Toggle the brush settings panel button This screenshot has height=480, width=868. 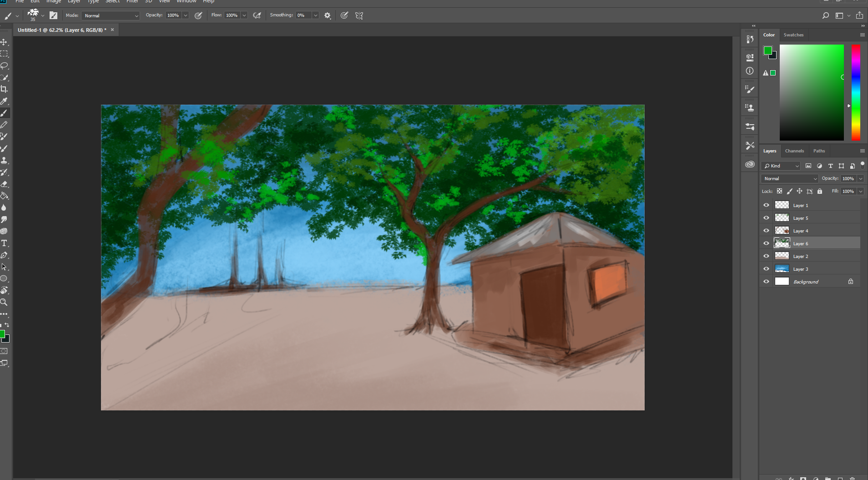pyautogui.click(x=54, y=15)
